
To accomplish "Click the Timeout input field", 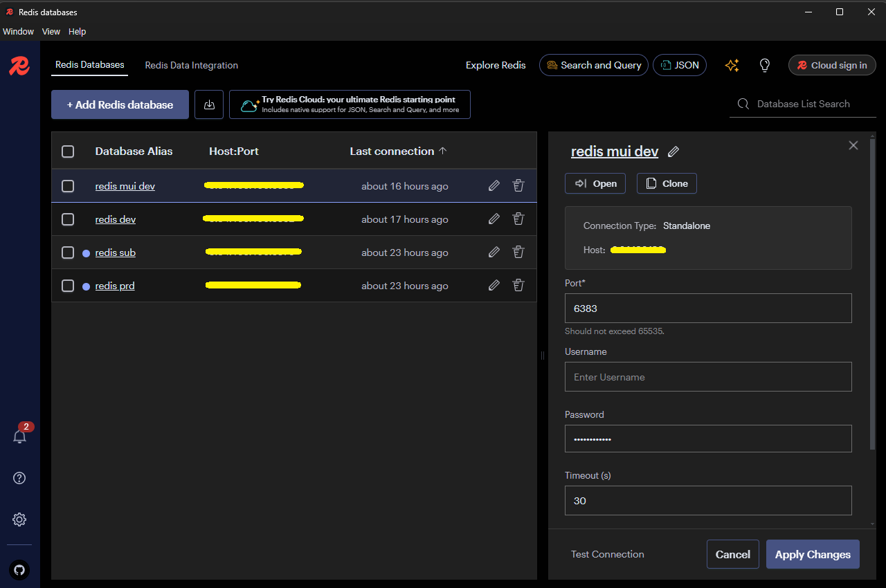I will (708, 500).
